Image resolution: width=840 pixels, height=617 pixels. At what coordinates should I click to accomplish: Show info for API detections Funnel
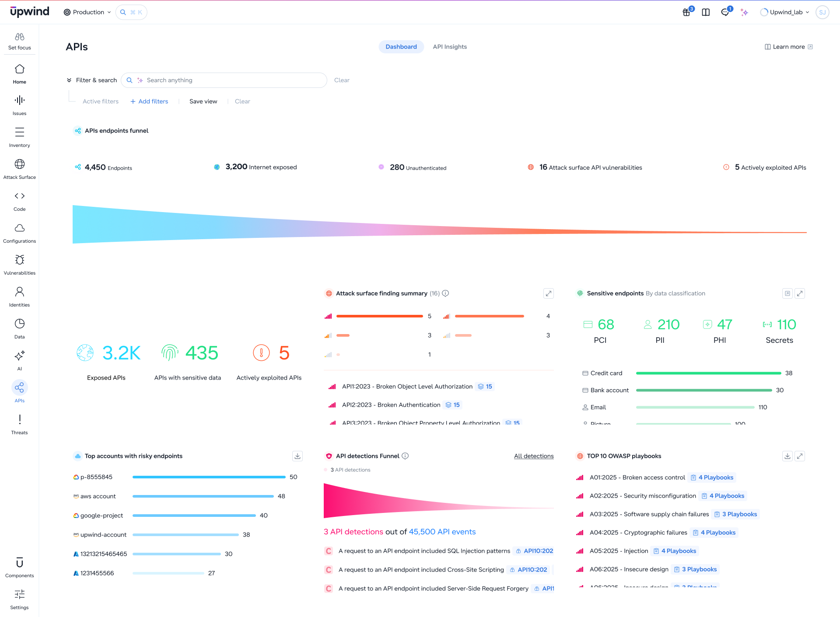[405, 456]
